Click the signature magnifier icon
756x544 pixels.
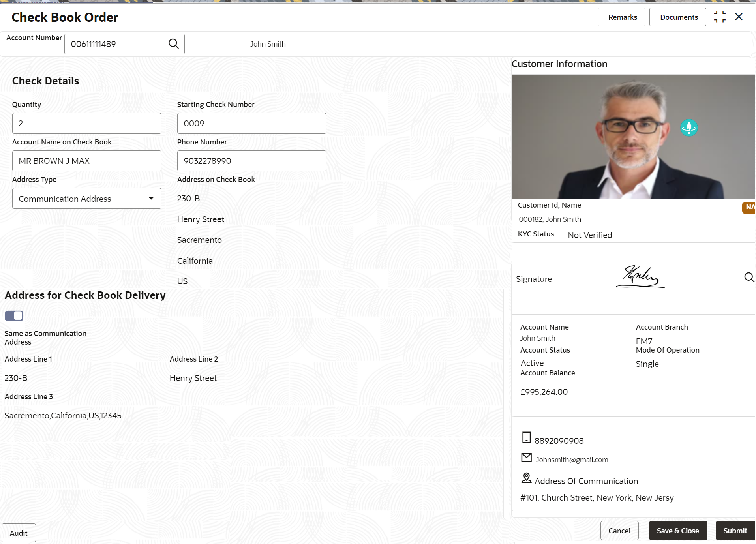pyautogui.click(x=749, y=277)
